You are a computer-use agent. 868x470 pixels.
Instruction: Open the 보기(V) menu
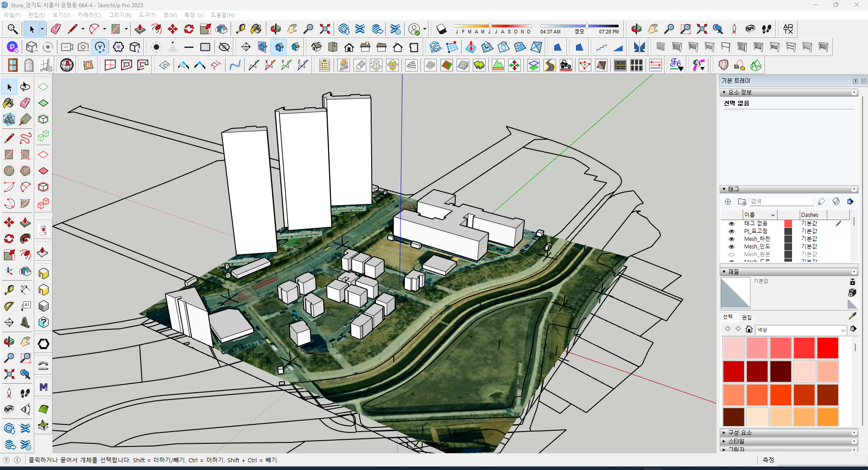[61, 15]
